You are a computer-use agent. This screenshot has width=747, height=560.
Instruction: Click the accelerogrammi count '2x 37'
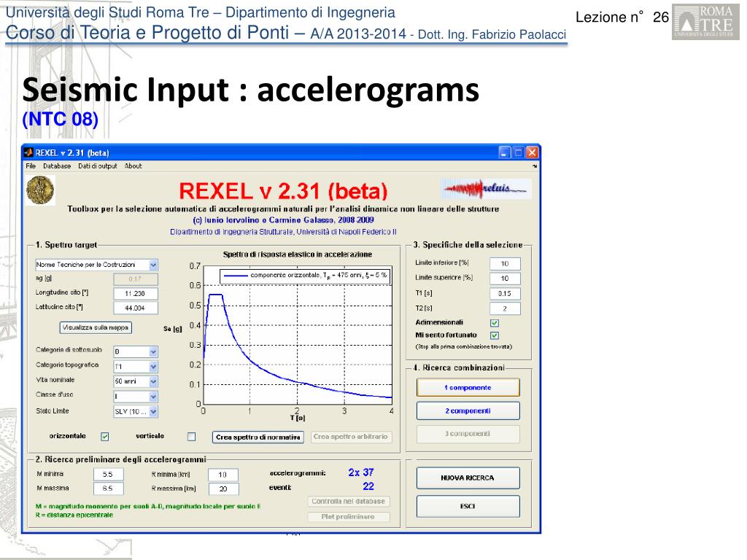pos(360,472)
